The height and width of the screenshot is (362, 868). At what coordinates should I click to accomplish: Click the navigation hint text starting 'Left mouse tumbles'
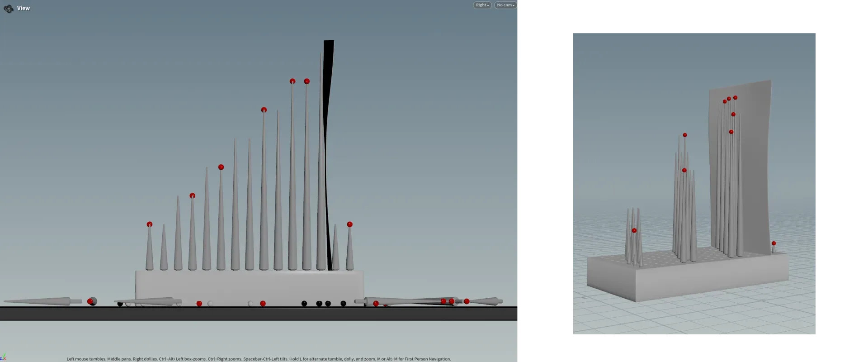(259, 359)
